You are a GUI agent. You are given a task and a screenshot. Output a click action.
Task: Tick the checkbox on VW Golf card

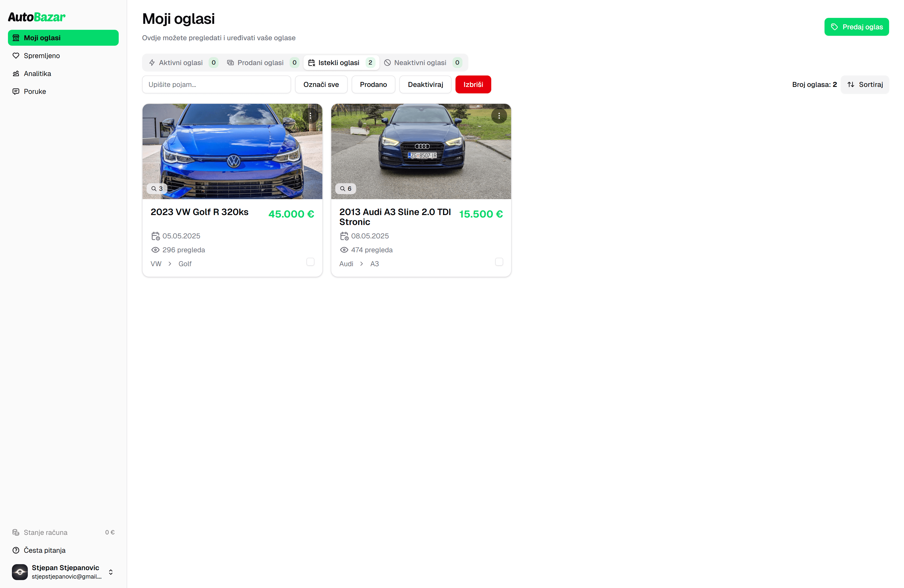pos(310,262)
